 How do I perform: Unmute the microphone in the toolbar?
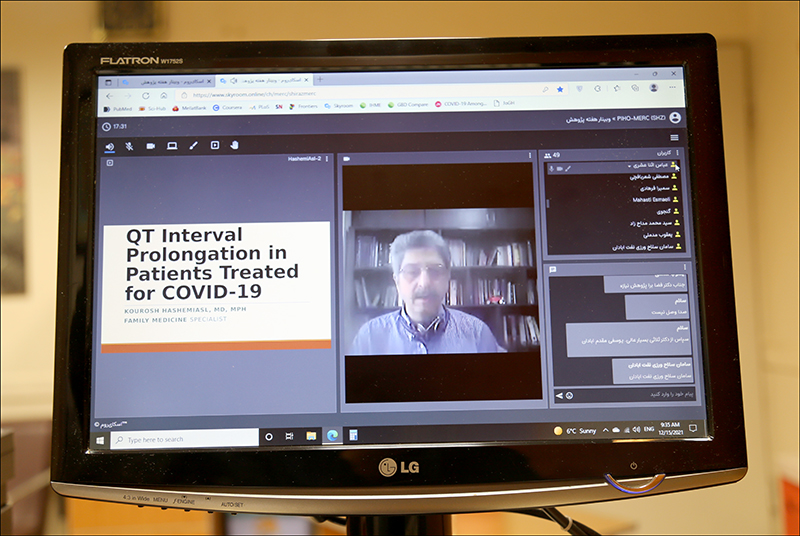[x=129, y=146]
